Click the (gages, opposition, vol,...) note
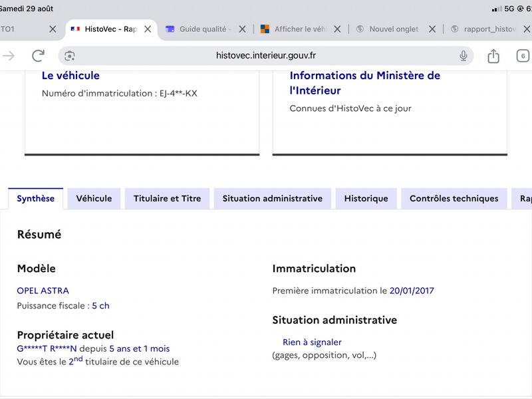 click(325, 355)
